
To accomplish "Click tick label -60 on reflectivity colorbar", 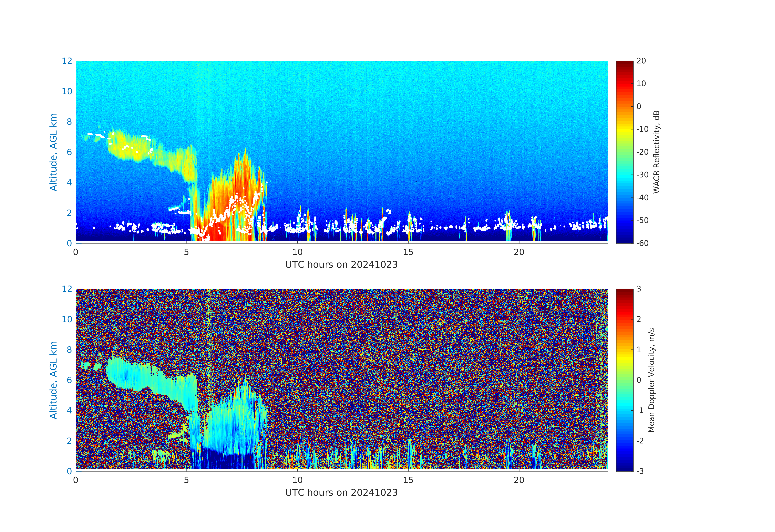I will click(642, 243).
